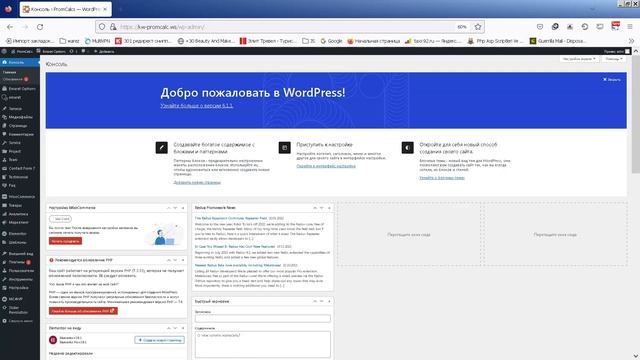Image resolution: width=640 pixels, height=360 pixels.
Task: Click the Аналитика chart icon in sidebar
Action: [x=4, y=214]
